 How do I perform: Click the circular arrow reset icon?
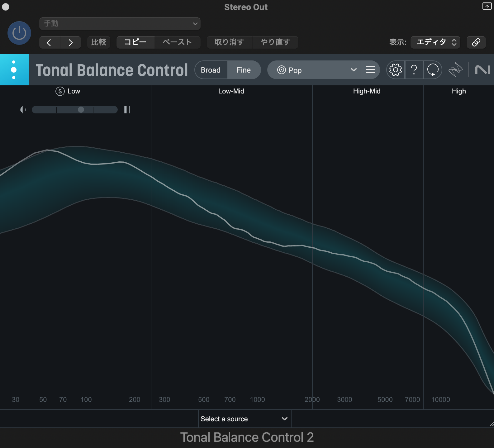[433, 70]
